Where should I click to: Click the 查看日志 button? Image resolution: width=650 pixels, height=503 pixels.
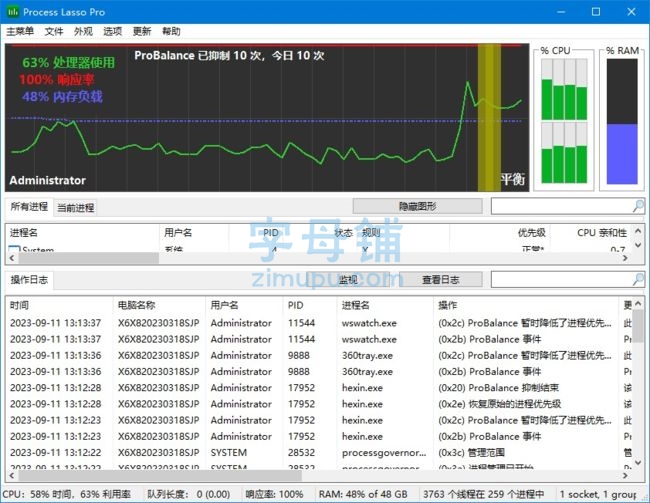[441, 279]
